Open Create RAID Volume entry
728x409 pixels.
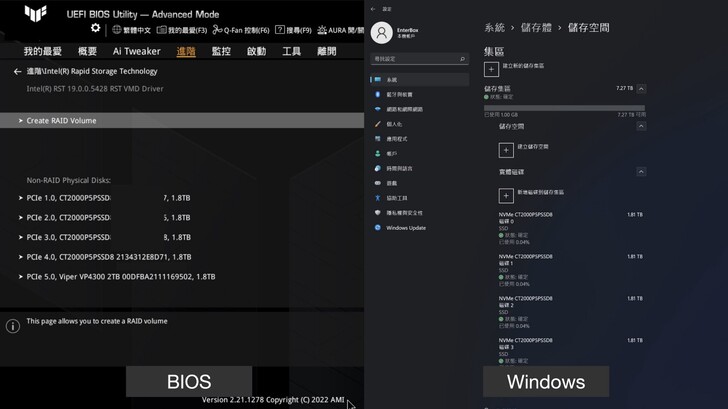tap(182, 121)
